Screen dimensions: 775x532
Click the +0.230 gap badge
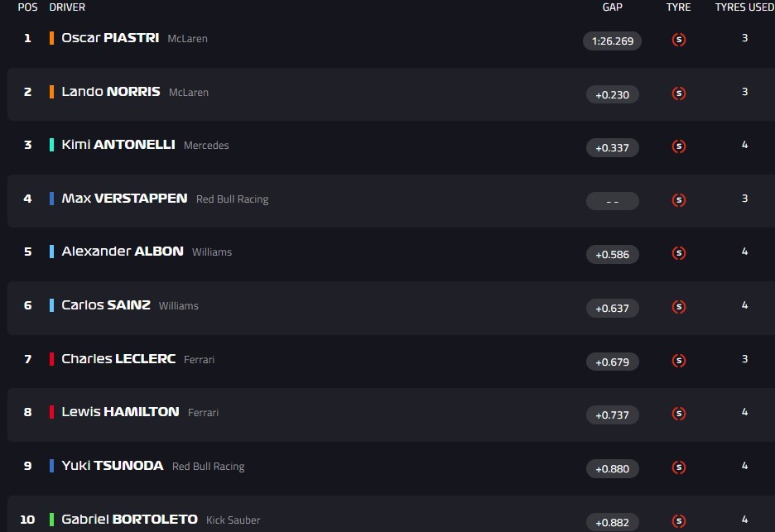[x=612, y=95]
